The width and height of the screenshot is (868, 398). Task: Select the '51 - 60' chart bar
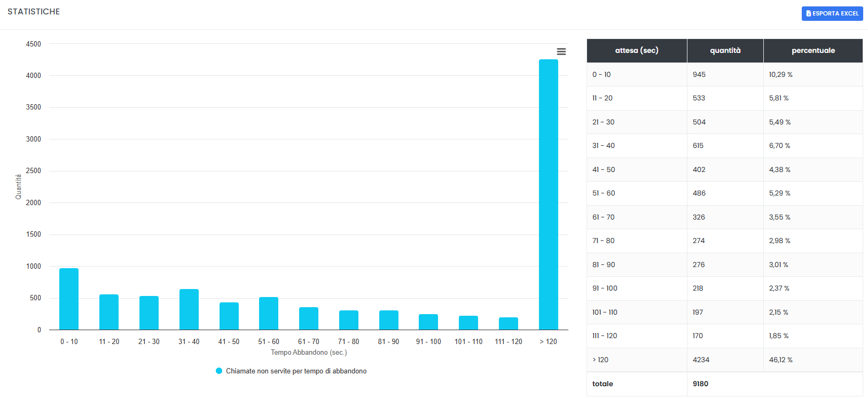pos(269,314)
